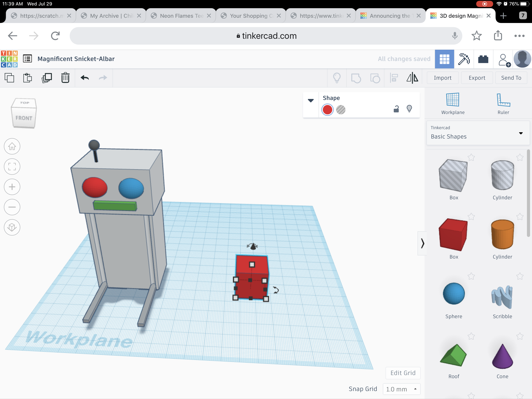Click the Home view button

click(12, 146)
